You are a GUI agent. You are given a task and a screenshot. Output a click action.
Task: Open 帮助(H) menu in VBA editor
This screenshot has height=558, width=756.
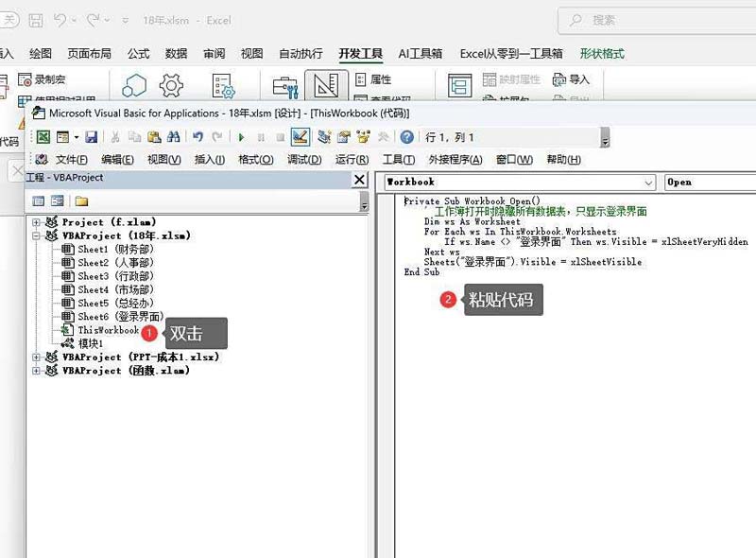[x=563, y=159]
